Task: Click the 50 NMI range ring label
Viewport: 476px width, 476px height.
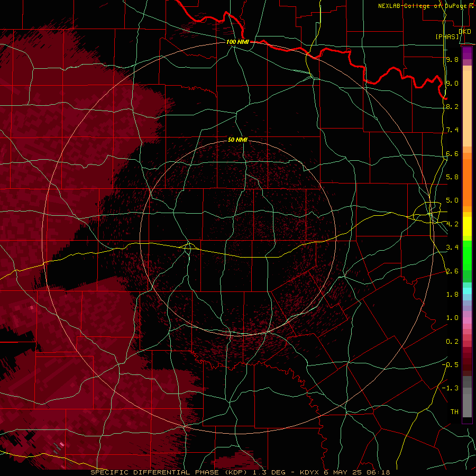Action: coord(237,140)
